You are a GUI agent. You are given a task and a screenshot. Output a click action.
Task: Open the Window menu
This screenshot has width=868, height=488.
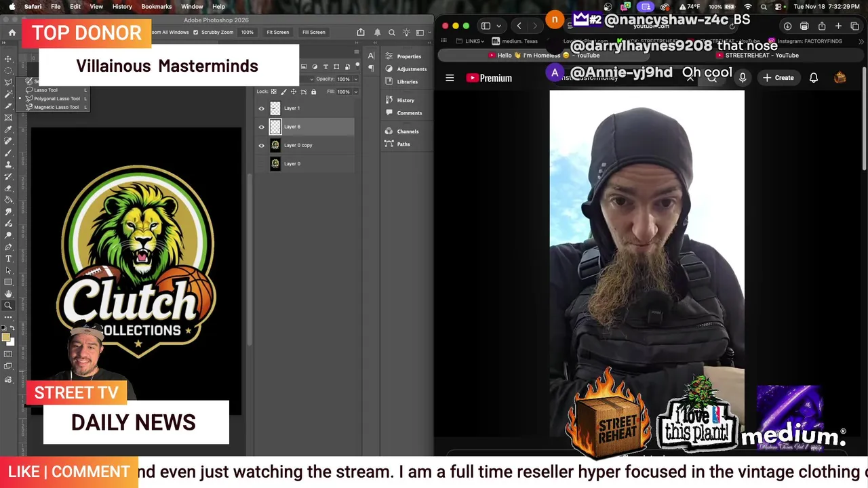pyautogui.click(x=192, y=7)
